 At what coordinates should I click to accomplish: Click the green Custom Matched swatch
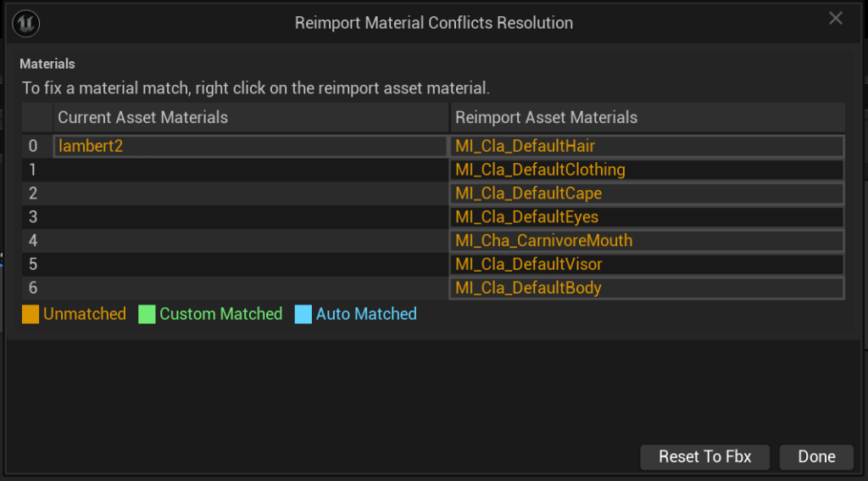(147, 314)
